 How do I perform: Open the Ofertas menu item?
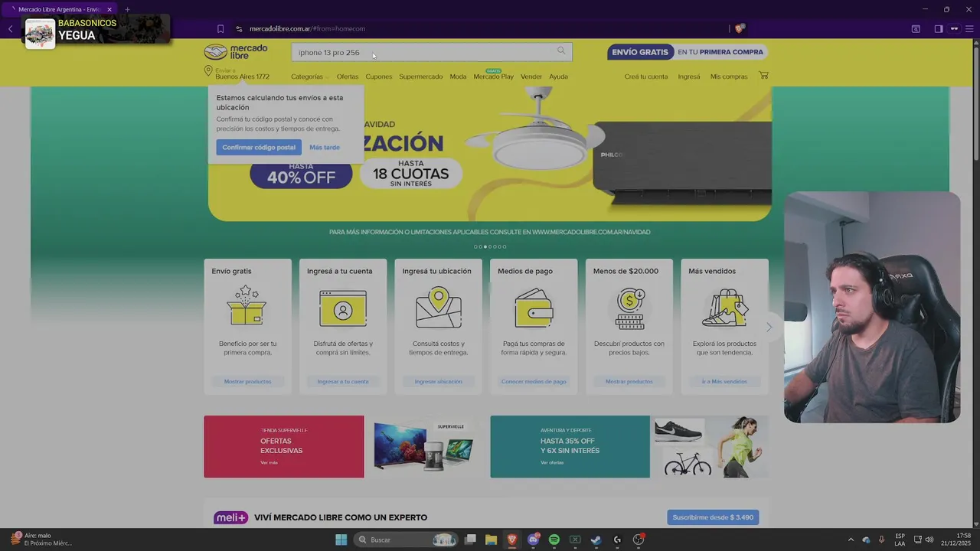pyautogui.click(x=347, y=77)
